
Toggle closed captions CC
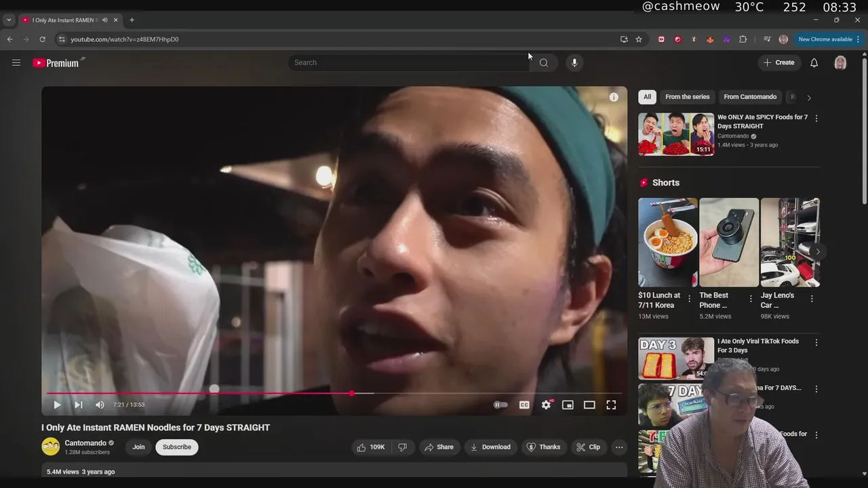524,405
